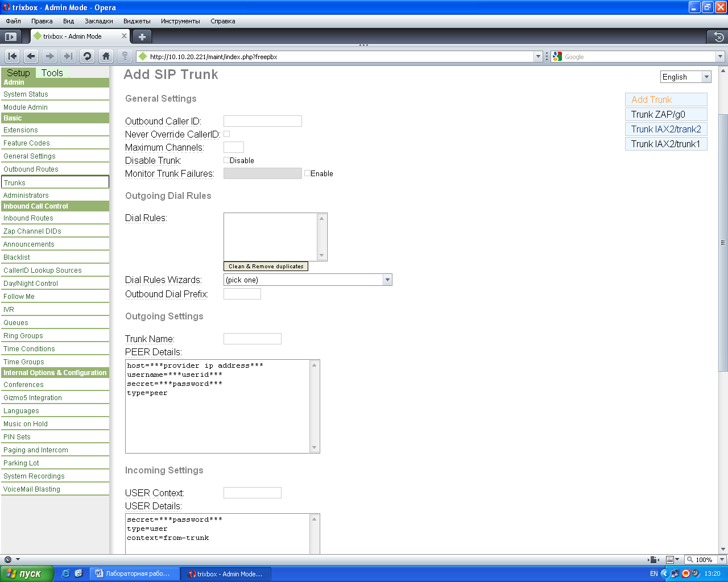The width and height of the screenshot is (728, 582).
Task: Enable Monitor Trunk Failures checkbox
Action: (307, 173)
